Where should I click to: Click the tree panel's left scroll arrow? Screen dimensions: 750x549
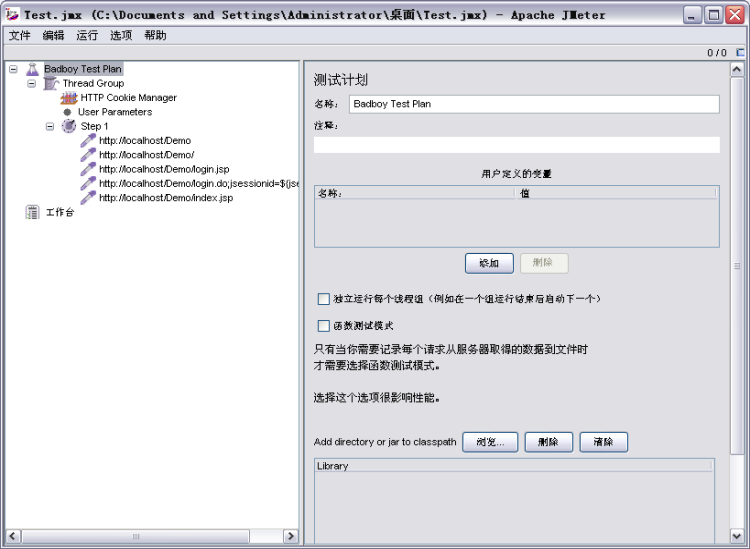coord(13,536)
